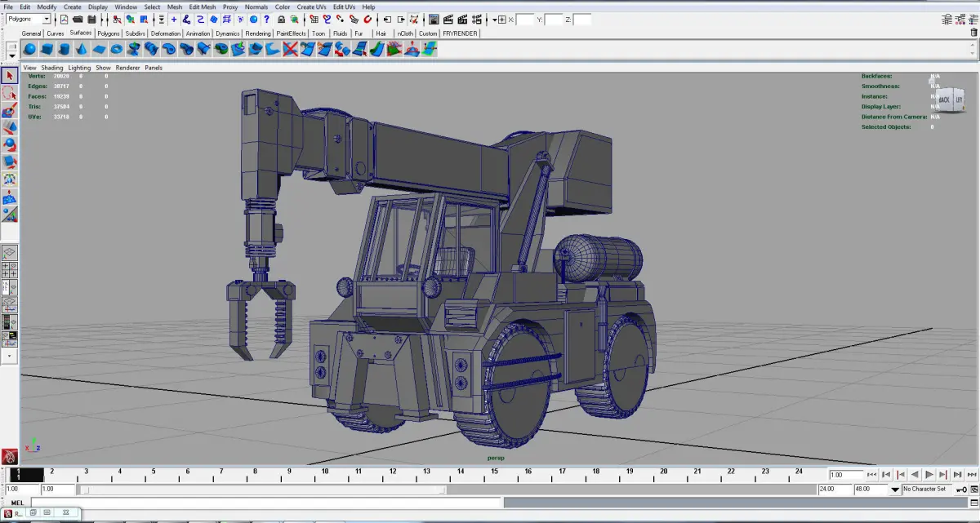Activate the Scale tool with cube icon
This screenshot has height=523, width=980.
coord(10,162)
